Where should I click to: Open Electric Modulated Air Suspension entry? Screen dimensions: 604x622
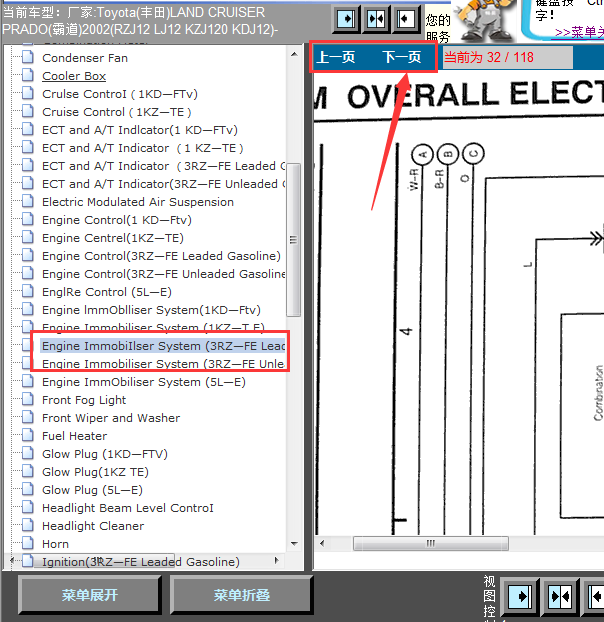point(138,202)
